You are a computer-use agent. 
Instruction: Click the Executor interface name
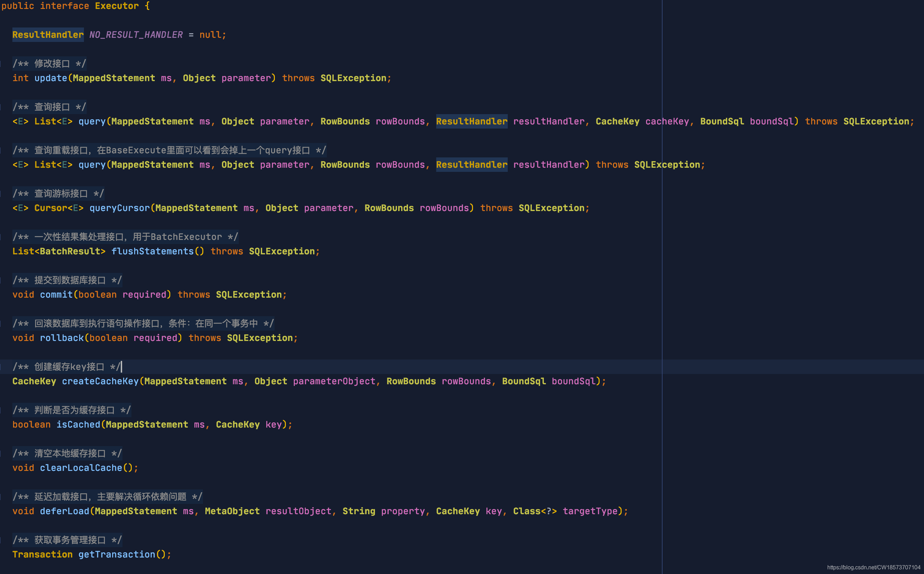[x=117, y=6]
